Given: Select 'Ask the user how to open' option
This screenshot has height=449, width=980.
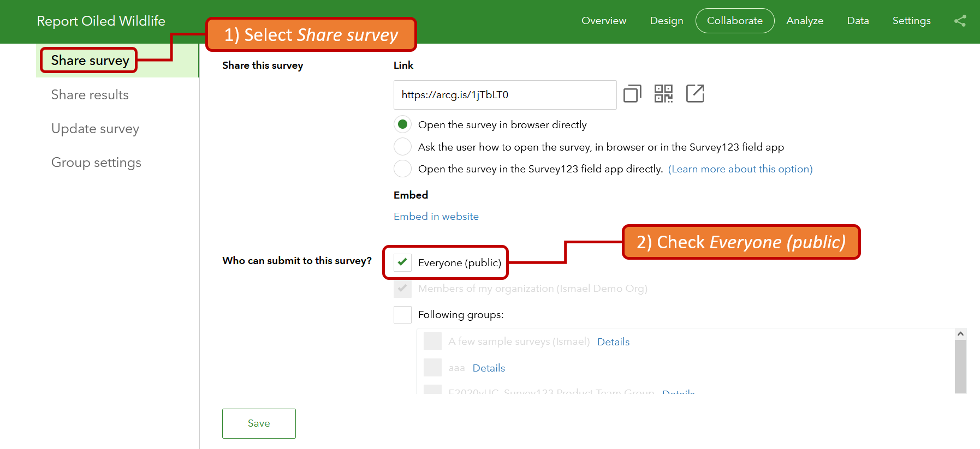Looking at the screenshot, I should (403, 147).
